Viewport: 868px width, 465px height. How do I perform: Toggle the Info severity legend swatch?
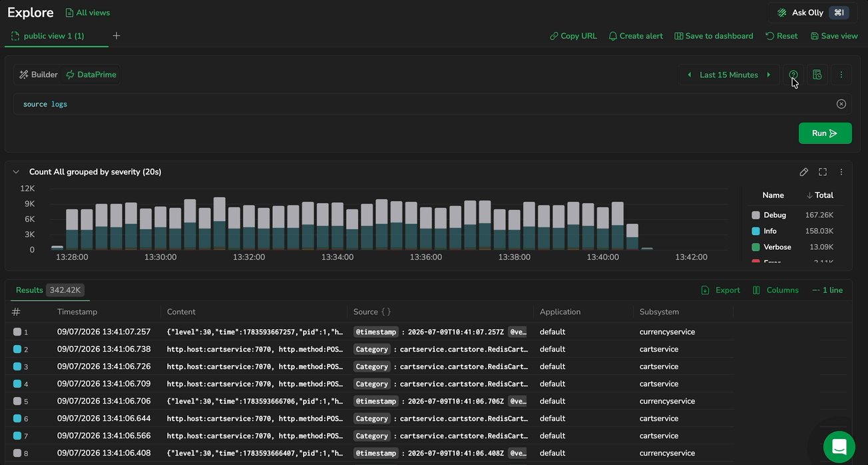pyautogui.click(x=756, y=231)
